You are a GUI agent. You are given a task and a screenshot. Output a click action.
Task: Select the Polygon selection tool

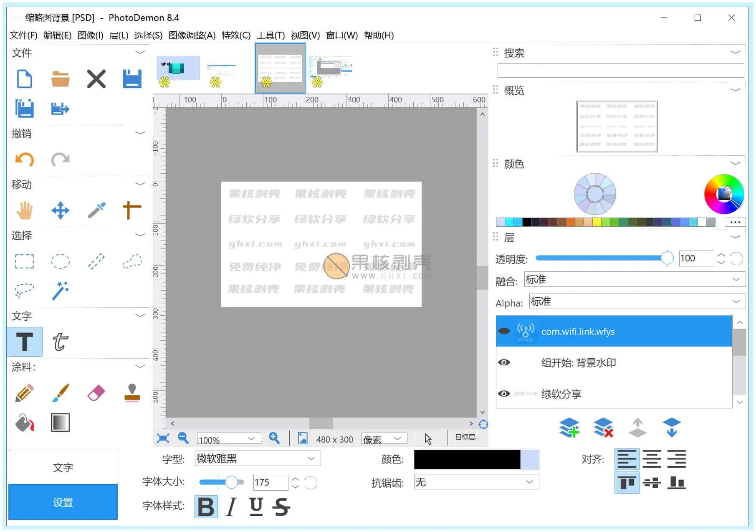click(132, 261)
